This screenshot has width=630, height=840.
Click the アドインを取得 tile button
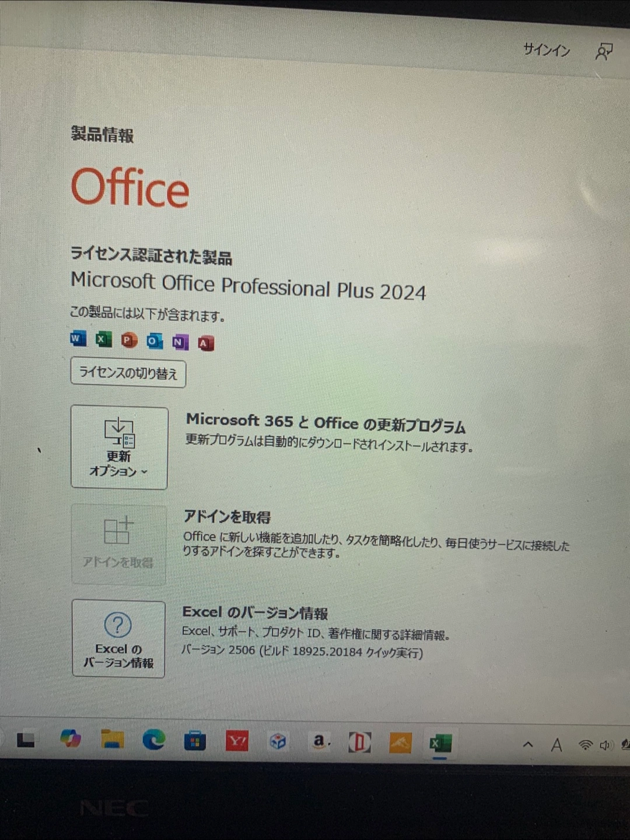pos(118,545)
